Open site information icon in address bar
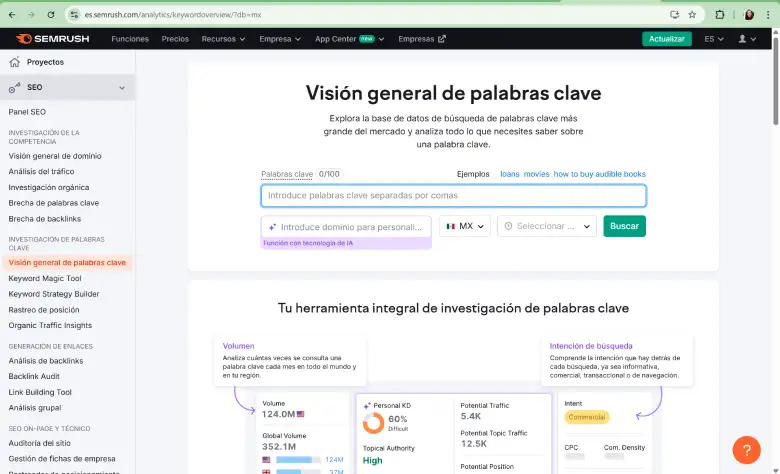This screenshot has height=474, width=780. tap(74, 15)
